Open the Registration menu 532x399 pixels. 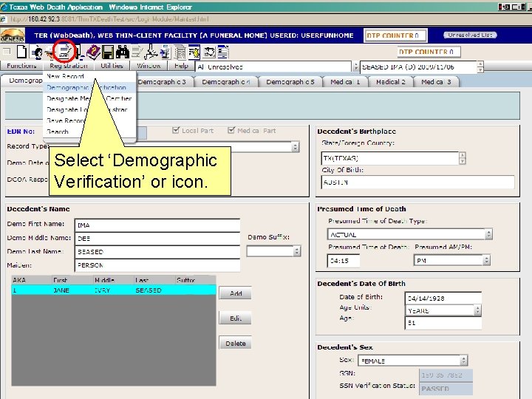click(69, 66)
